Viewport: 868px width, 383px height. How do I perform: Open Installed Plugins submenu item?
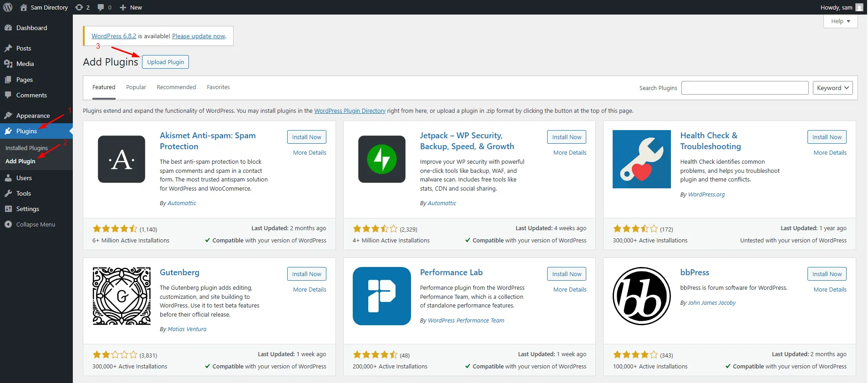coord(26,148)
